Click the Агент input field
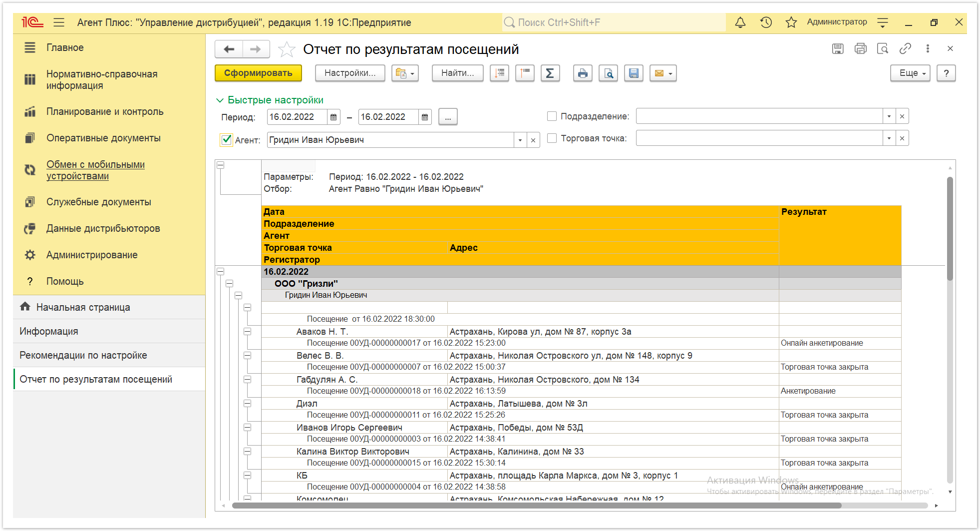Viewport: 980px width, 531px height. coord(390,140)
